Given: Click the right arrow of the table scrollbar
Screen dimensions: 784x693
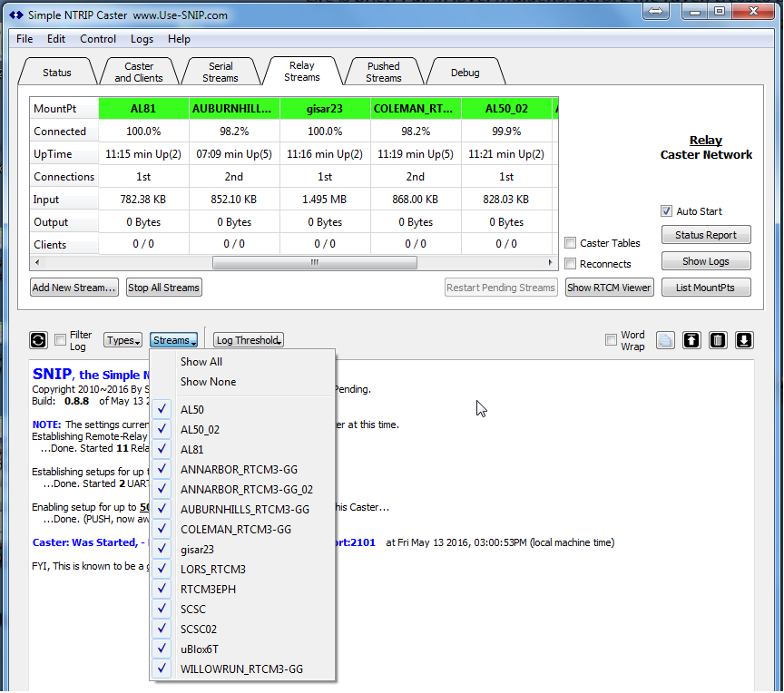Looking at the screenshot, I should click(x=552, y=263).
